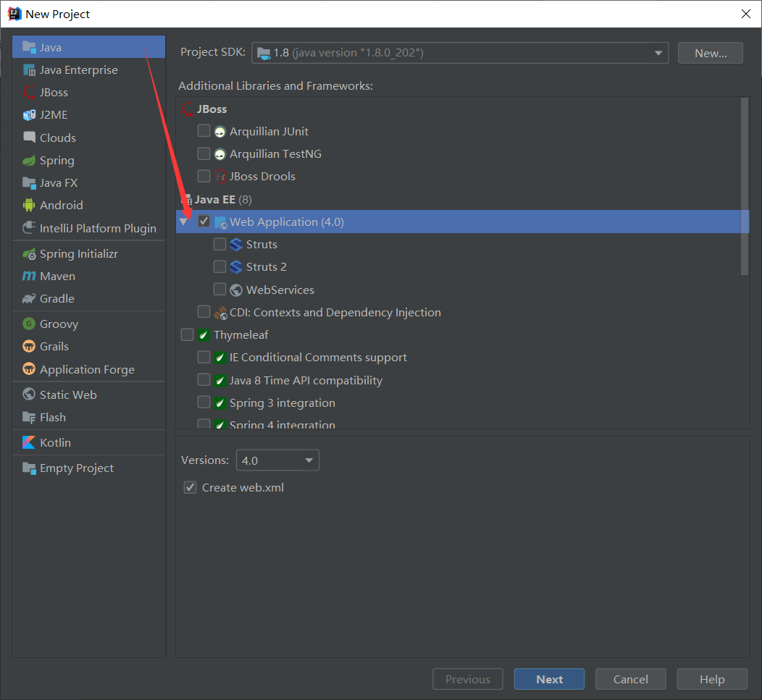Click the Gradle elephant icon
The height and width of the screenshot is (700, 762).
(29, 298)
